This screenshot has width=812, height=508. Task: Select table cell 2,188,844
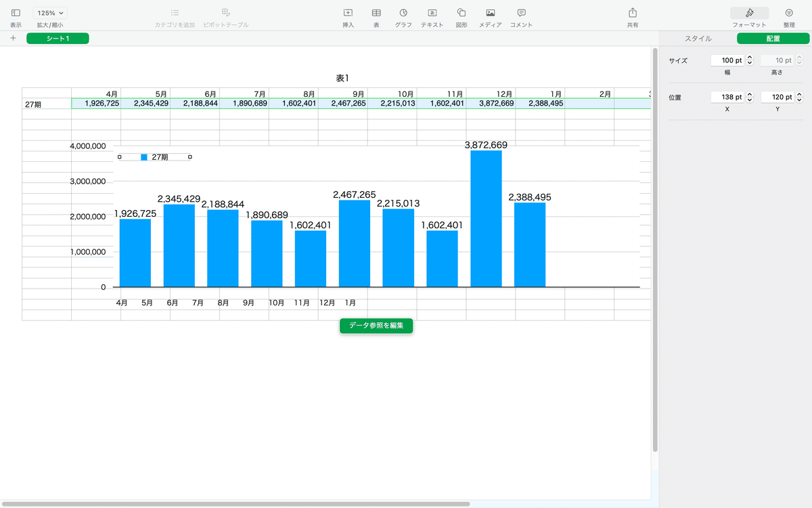pyautogui.click(x=195, y=104)
